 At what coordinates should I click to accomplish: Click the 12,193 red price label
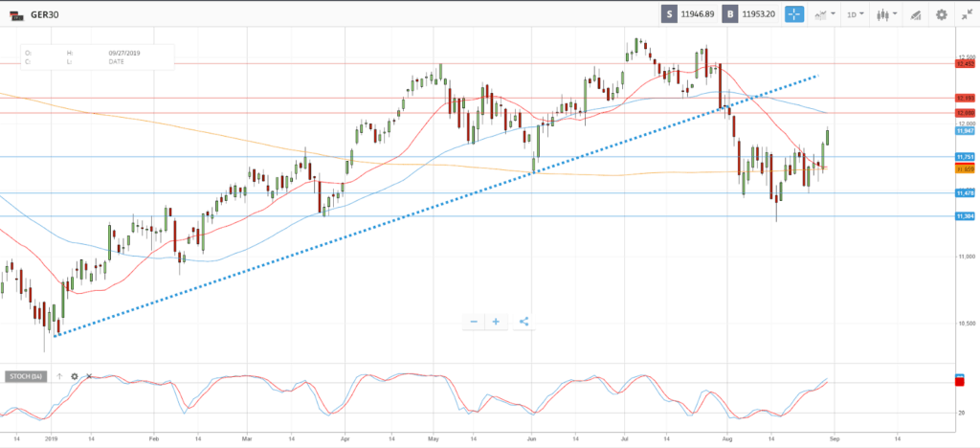pos(966,98)
